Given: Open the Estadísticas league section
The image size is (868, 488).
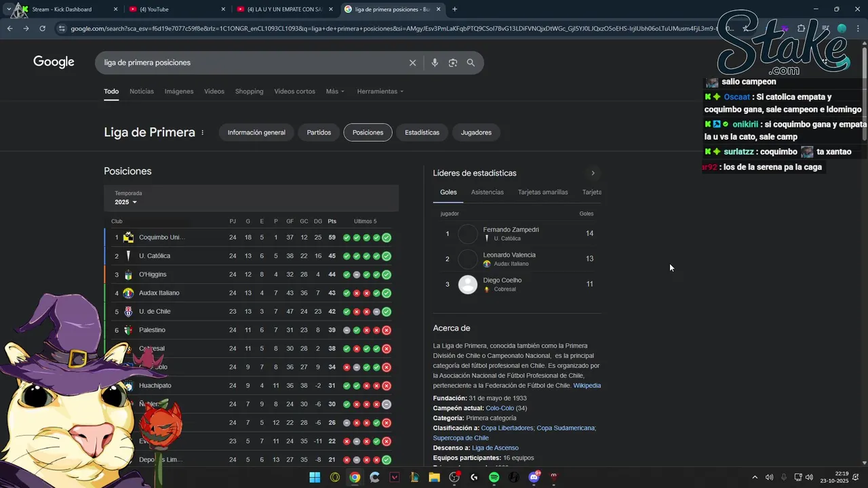Looking at the screenshot, I should (x=422, y=133).
